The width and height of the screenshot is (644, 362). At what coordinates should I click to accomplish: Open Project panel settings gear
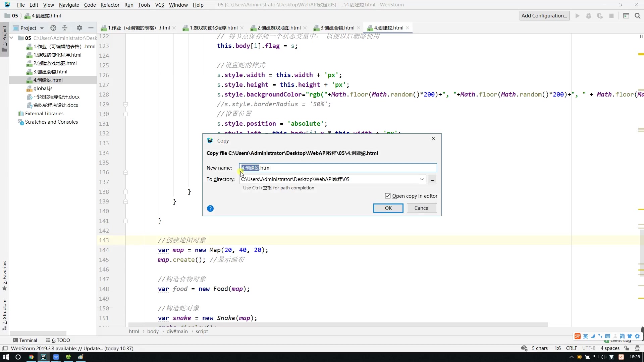[x=79, y=28]
